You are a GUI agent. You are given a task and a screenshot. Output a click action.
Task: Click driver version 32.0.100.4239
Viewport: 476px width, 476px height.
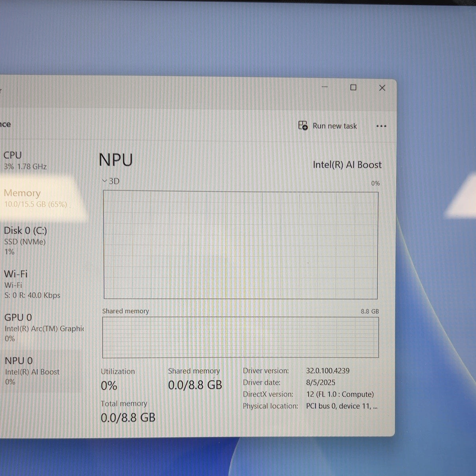click(328, 370)
